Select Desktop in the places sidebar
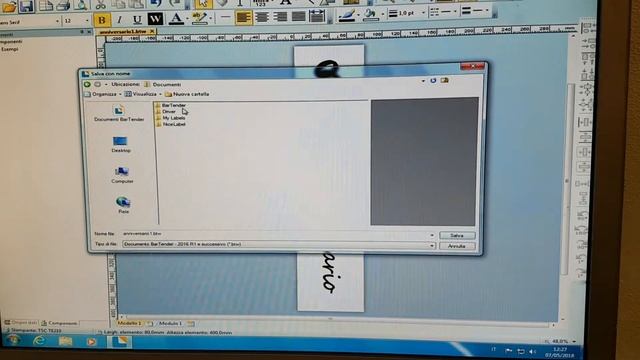Screen dimensions: 640x360 pos(121,145)
